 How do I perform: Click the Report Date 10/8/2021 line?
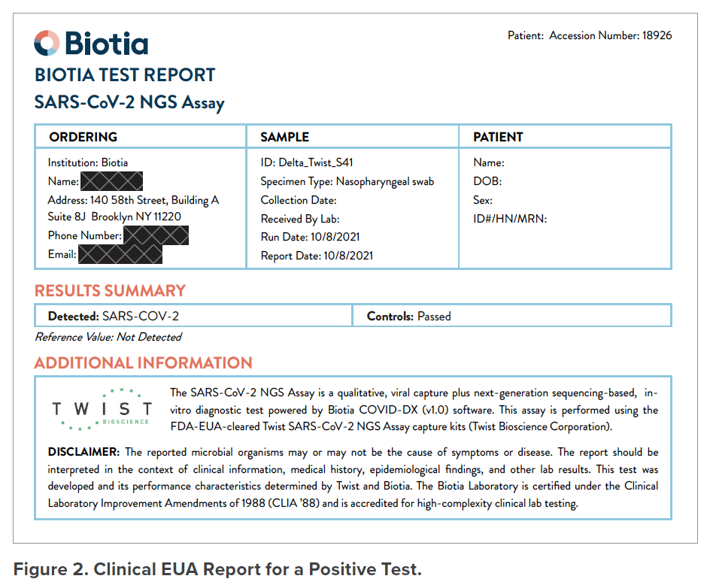click(317, 255)
